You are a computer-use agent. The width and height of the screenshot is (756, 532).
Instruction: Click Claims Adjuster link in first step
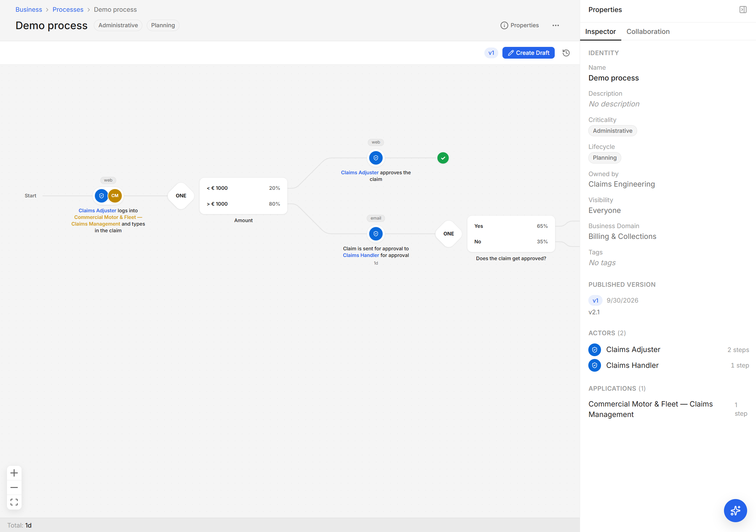coord(97,211)
